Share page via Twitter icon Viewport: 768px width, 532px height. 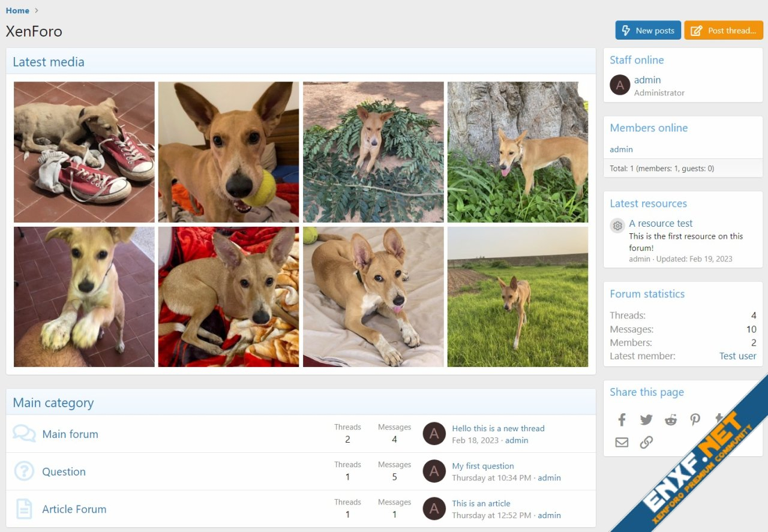pos(646,420)
